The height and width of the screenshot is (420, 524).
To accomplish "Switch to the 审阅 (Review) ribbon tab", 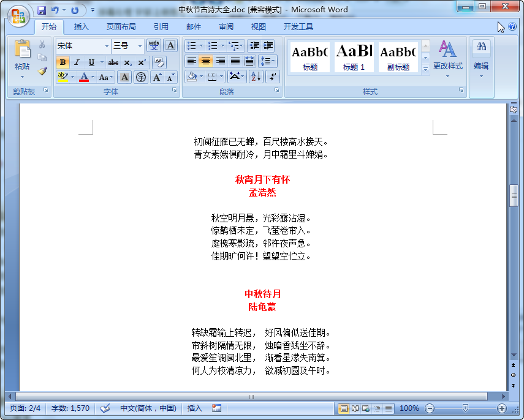I will [226, 26].
